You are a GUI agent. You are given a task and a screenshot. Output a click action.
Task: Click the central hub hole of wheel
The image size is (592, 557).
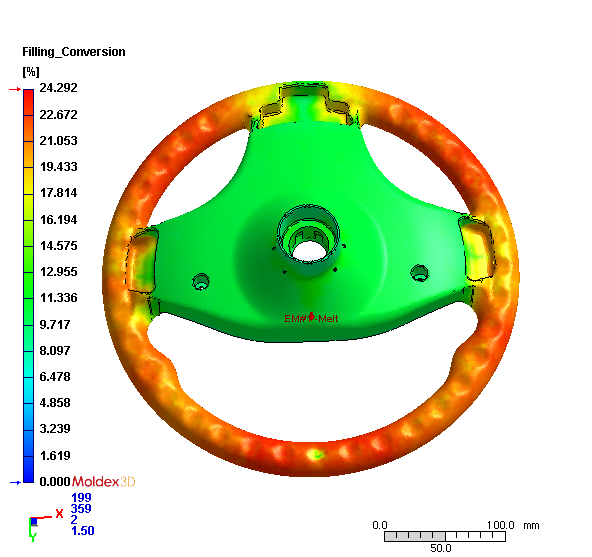[x=308, y=251]
